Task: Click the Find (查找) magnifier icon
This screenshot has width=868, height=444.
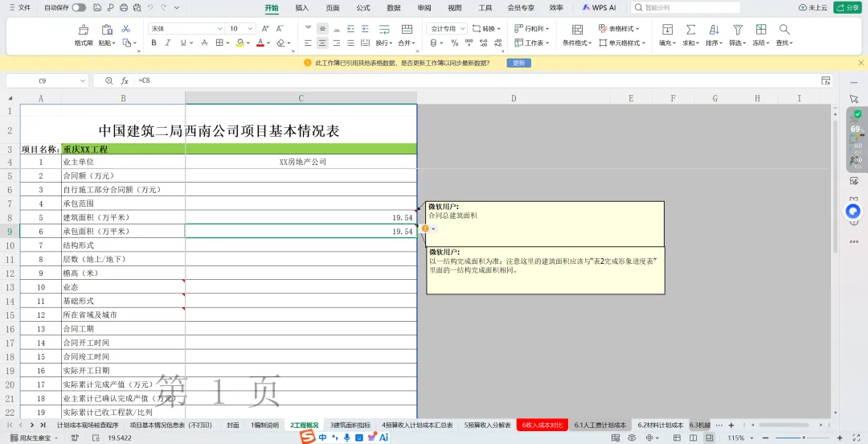Action: tap(784, 30)
